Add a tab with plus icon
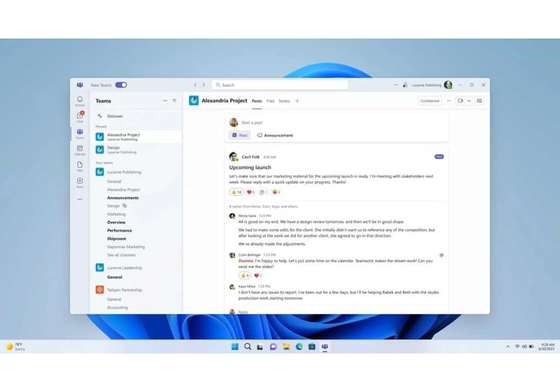This screenshot has height=392, width=560. coord(297,101)
